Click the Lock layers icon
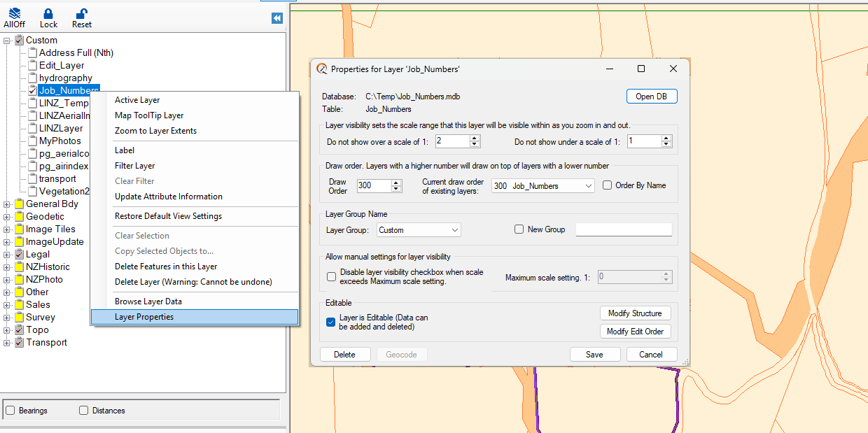 click(x=48, y=13)
